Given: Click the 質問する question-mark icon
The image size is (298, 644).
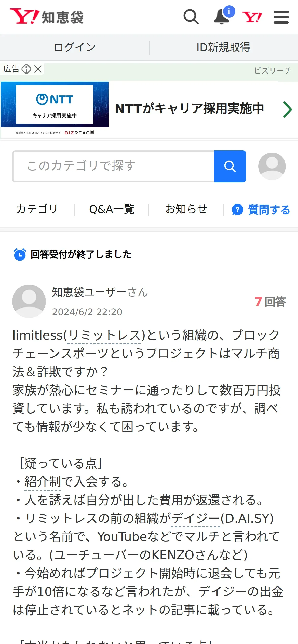Looking at the screenshot, I should tap(237, 210).
